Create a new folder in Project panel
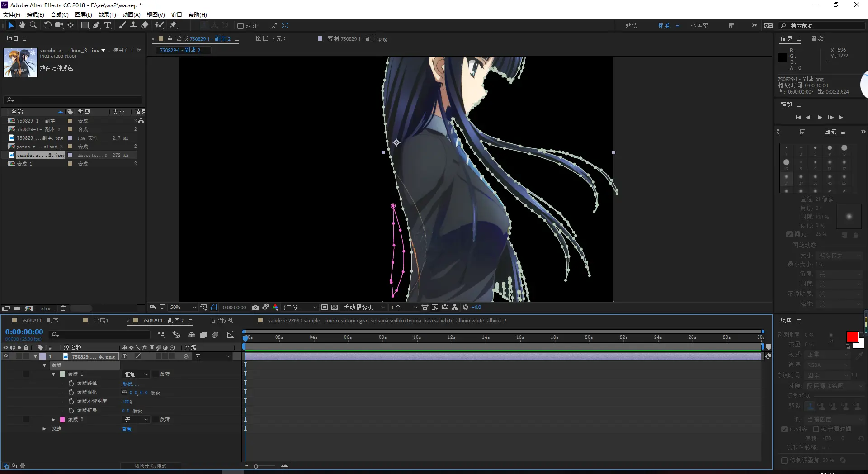Image resolution: width=868 pixels, height=474 pixels. [17, 308]
